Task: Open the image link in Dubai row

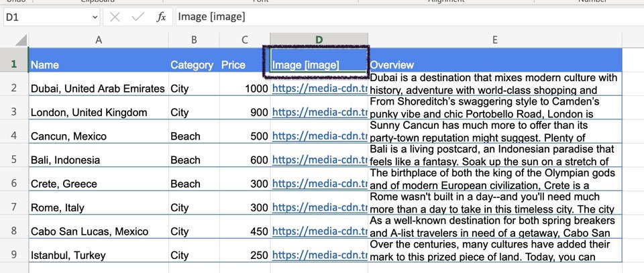Action: [319, 89]
